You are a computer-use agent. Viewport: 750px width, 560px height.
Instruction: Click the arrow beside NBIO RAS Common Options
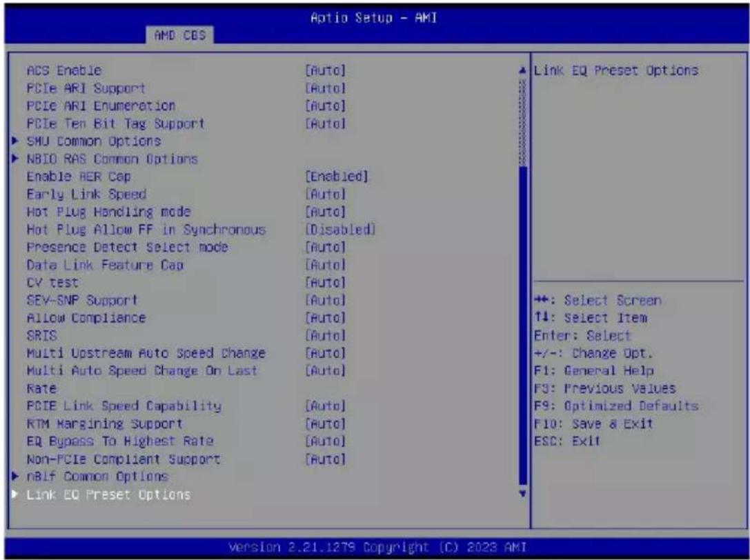tap(15, 159)
